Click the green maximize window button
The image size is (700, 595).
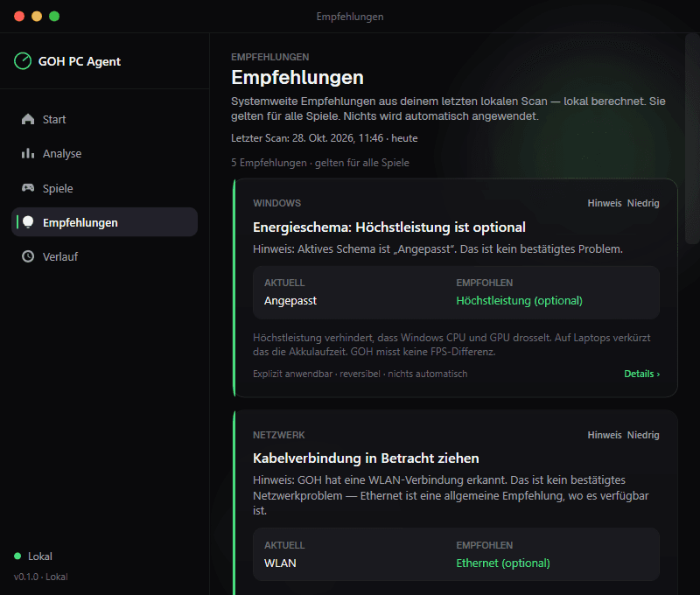pos(54,17)
